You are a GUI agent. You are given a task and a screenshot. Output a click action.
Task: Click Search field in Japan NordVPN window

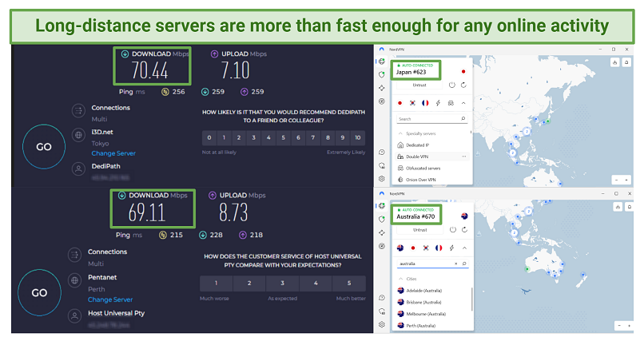432,119
